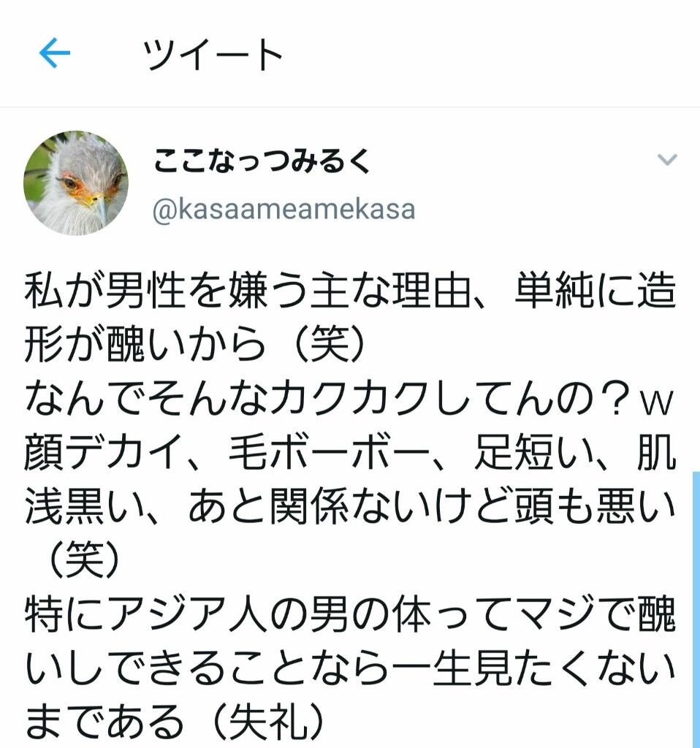Viewport: 700px width, 748px height.
Task: Tap the ツイート header title
Action: pos(213,54)
